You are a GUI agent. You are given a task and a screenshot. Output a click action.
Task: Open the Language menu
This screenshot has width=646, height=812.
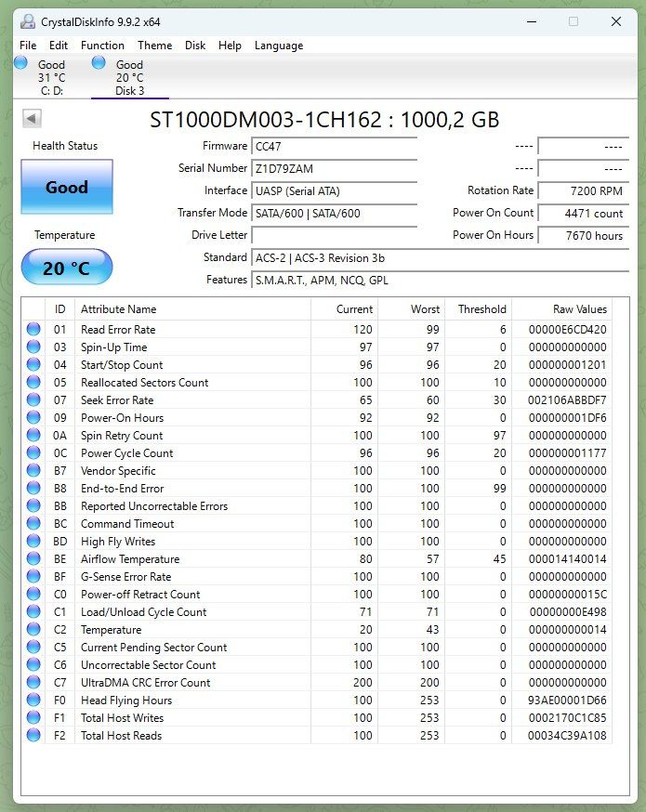click(x=279, y=45)
